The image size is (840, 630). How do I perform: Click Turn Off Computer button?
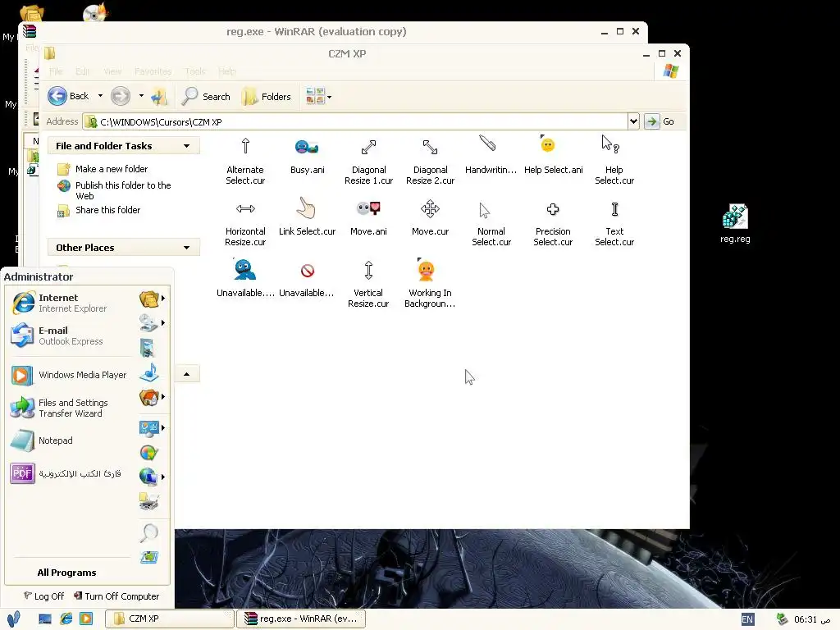[x=116, y=596]
